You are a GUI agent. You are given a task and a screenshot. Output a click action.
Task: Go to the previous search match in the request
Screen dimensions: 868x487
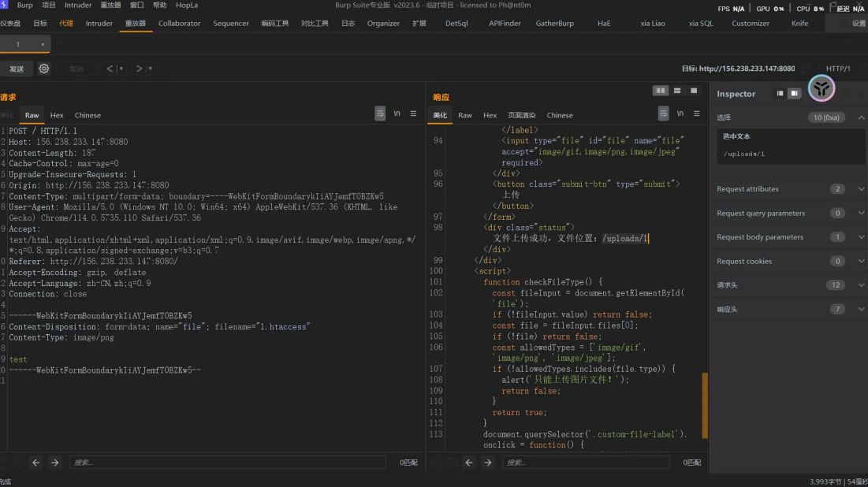coord(35,463)
